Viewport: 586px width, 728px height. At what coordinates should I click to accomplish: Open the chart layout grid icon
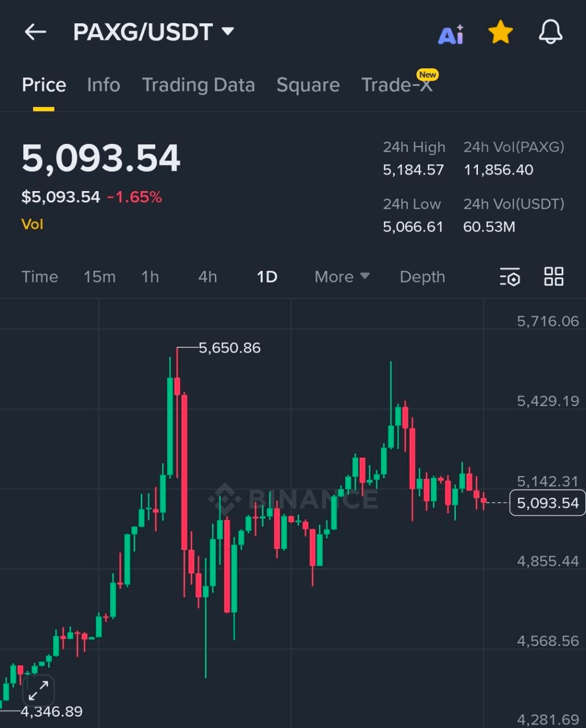[554, 277]
